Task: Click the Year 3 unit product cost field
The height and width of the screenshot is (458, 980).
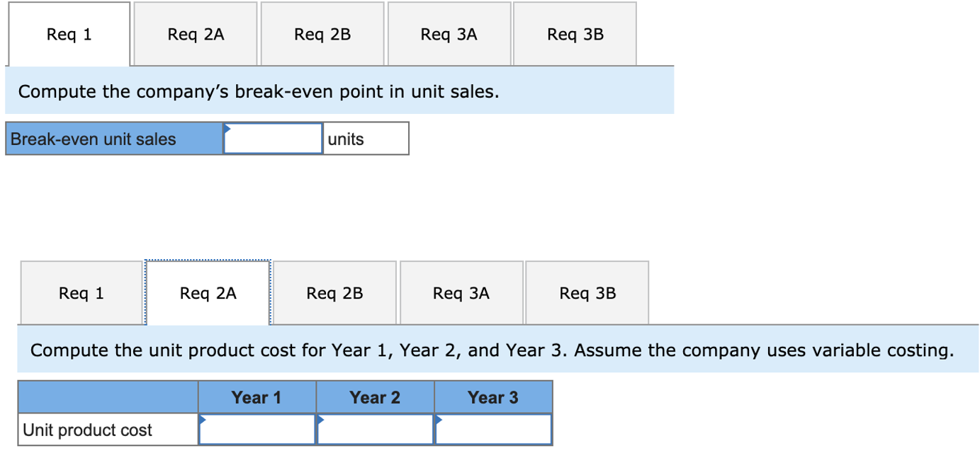Action: coord(493,429)
